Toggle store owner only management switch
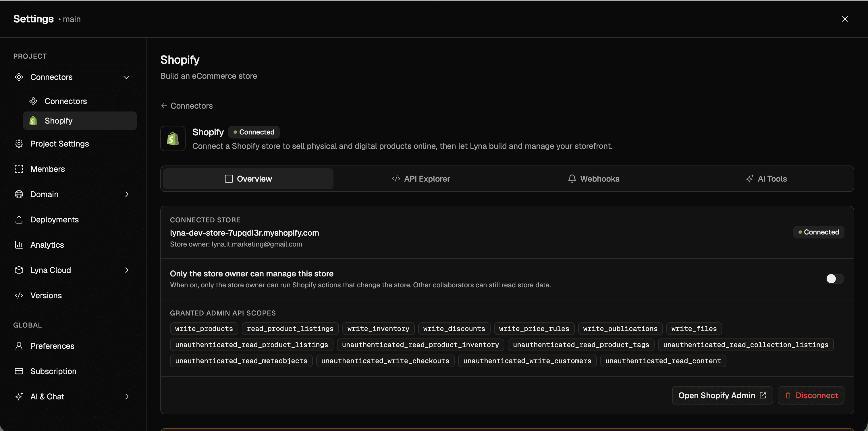This screenshot has height=431, width=868. coord(835,279)
